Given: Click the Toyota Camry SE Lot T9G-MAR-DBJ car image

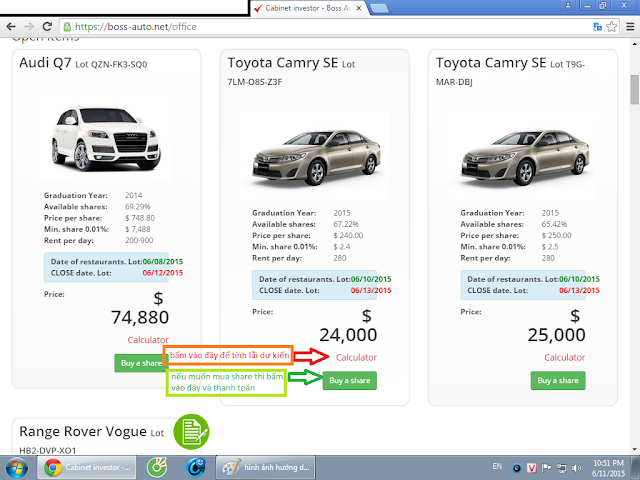Looking at the screenshot, I should pos(523,156).
